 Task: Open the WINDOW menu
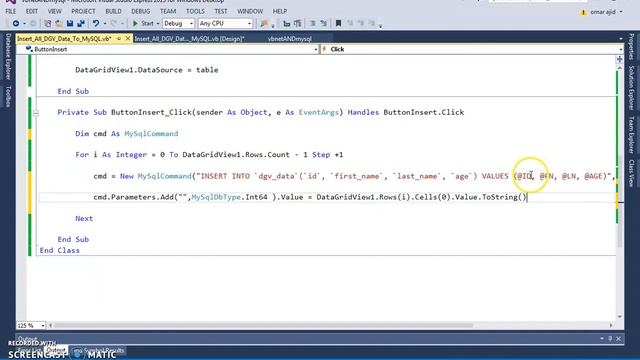[x=250, y=11]
